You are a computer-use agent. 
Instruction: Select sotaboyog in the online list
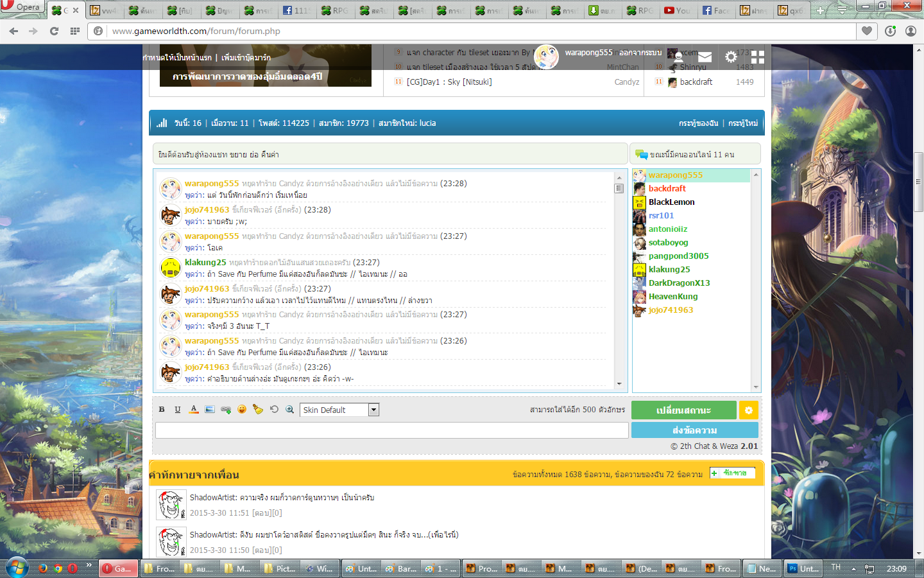(x=668, y=242)
